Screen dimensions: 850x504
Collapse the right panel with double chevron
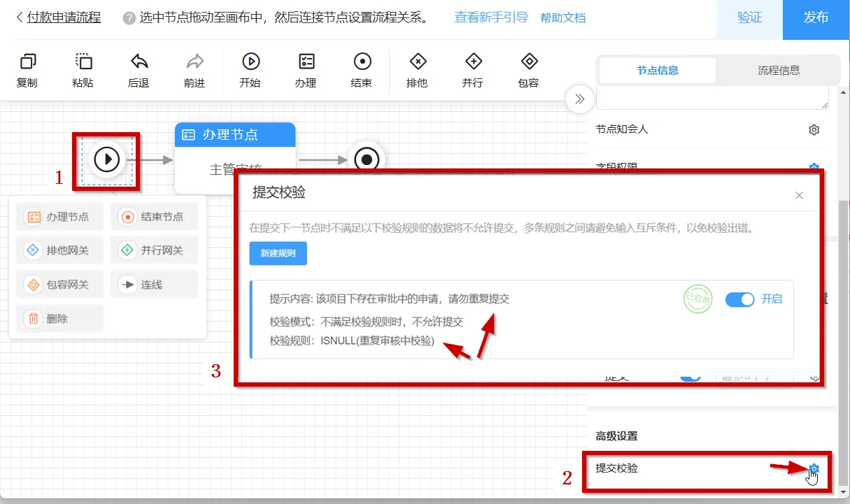click(x=579, y=99)
